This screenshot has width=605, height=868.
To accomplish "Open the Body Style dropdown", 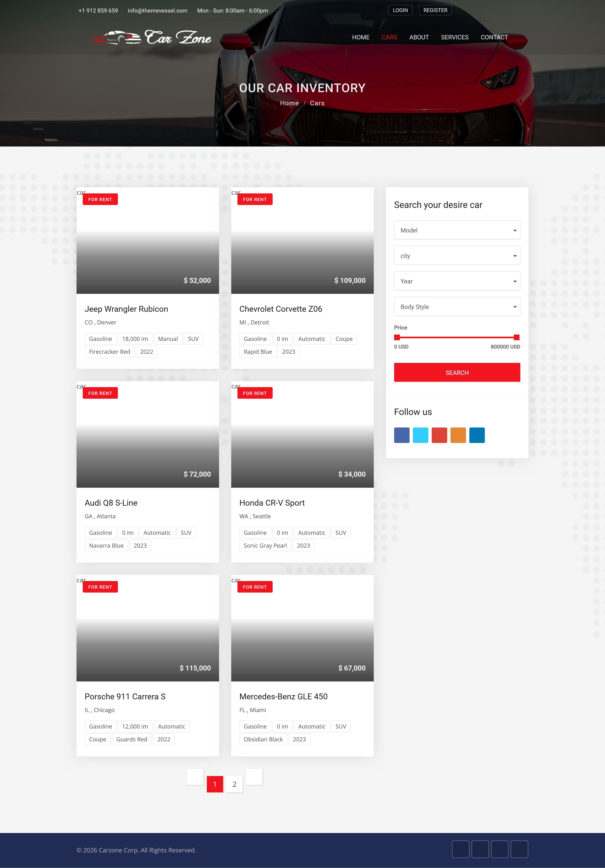I will pyautogui.click(x=457, y=307).
